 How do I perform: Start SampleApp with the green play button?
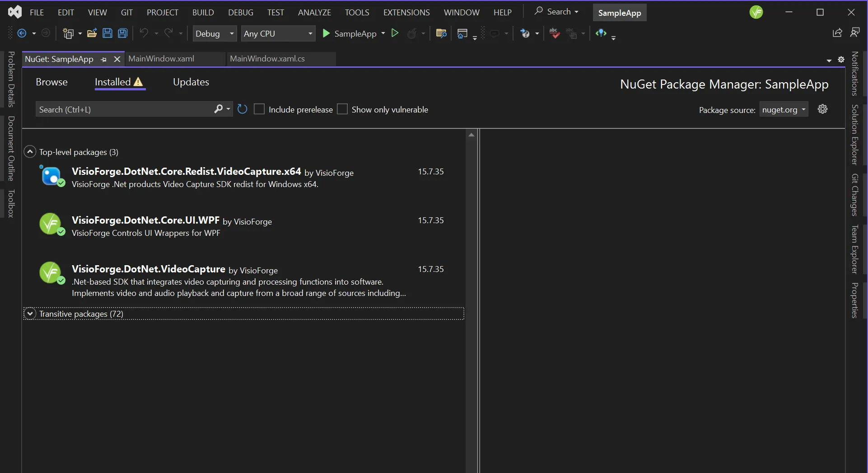(326, 33)
